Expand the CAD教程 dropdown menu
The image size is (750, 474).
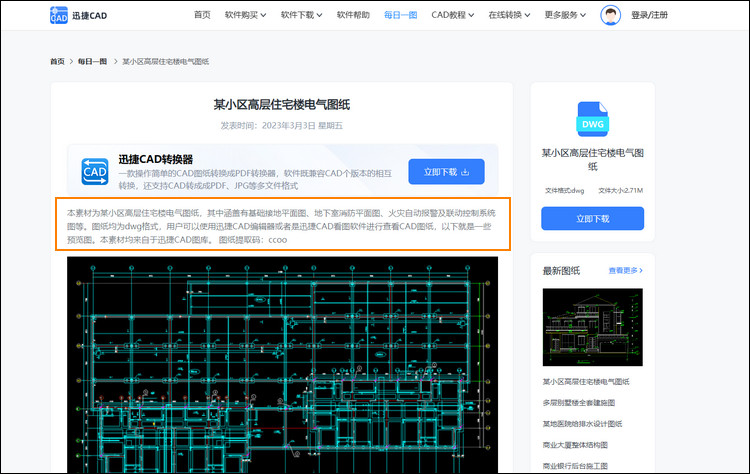pyautogui.click(x=452, y=15)
